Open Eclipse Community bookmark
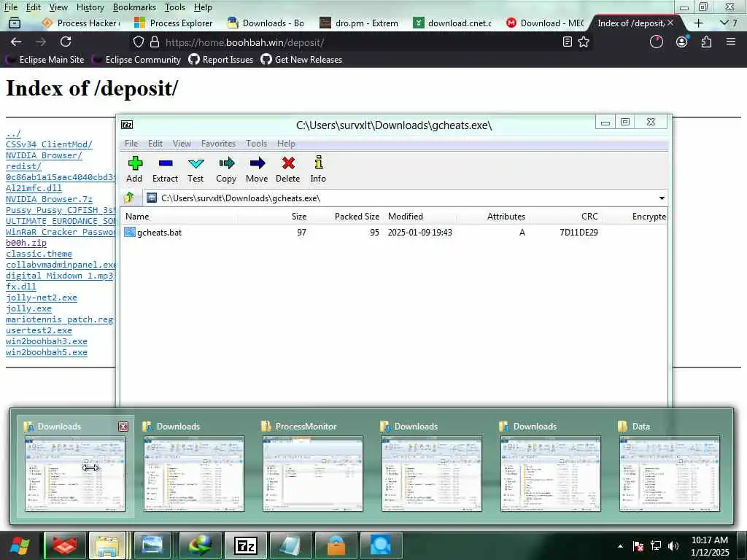Image resolution: width=747 pixels, height=560 pixels. (136, 60)
